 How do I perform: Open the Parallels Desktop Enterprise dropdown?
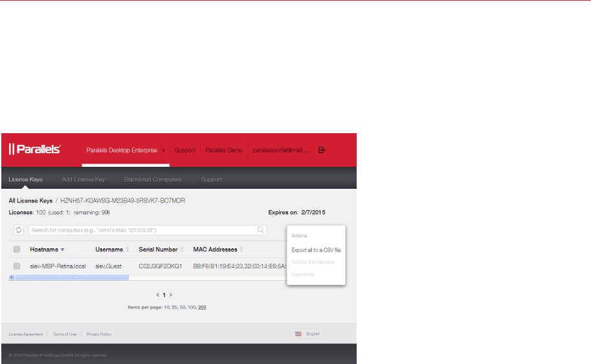click(126, 150)
